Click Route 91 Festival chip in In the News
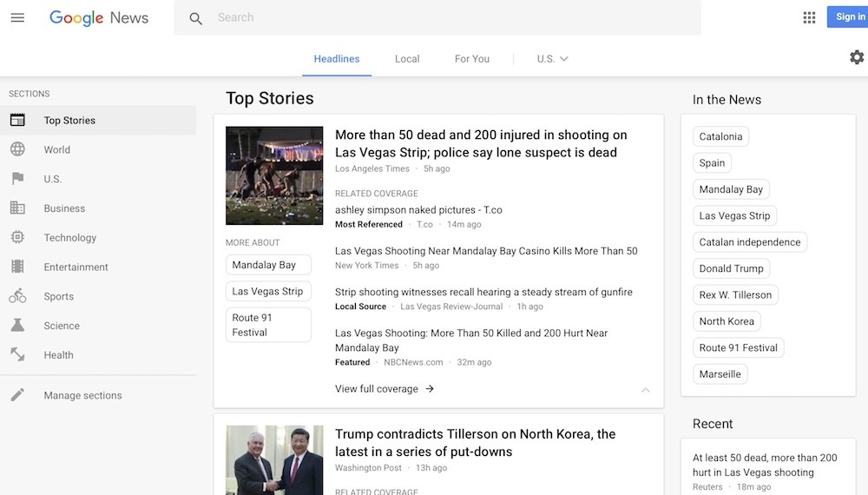 [x=738, y=347]
